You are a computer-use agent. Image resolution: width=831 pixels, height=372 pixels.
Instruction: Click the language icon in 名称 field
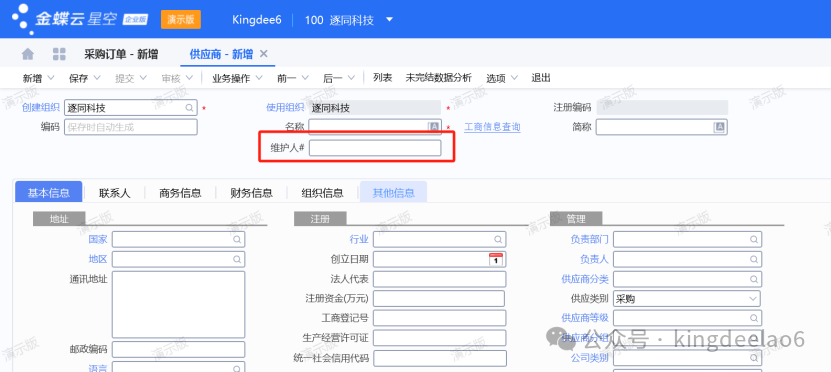pyautogui.click(x=434, y=127)
